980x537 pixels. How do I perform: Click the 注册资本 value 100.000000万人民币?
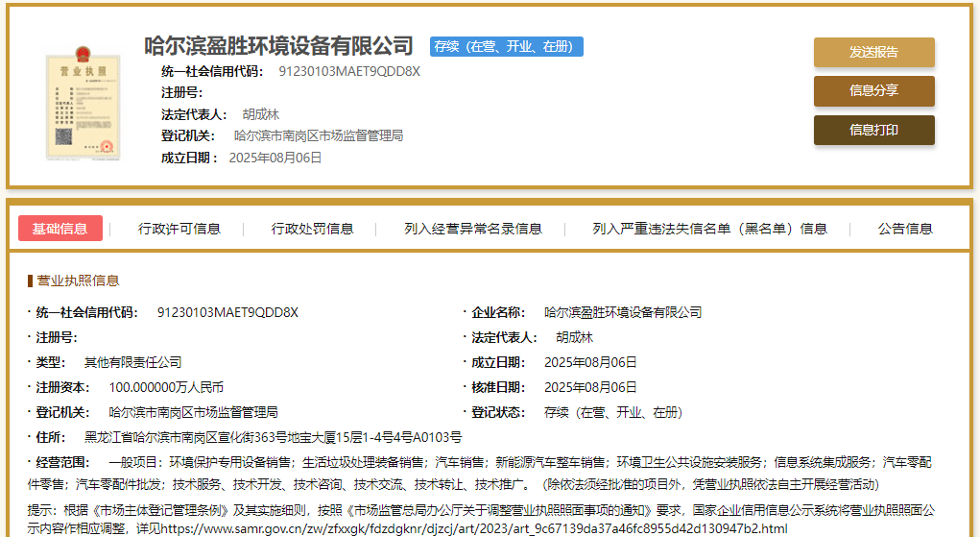click(x=166, y=387)
